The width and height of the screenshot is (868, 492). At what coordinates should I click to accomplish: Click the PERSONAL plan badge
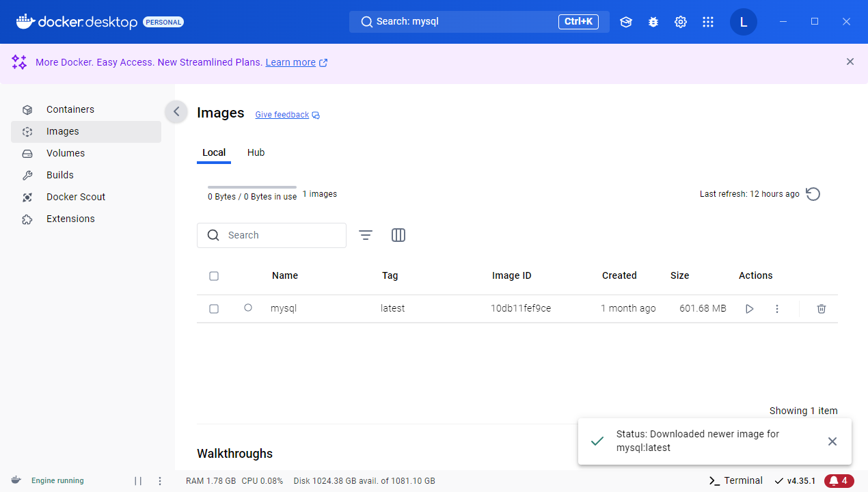point(163,22)
